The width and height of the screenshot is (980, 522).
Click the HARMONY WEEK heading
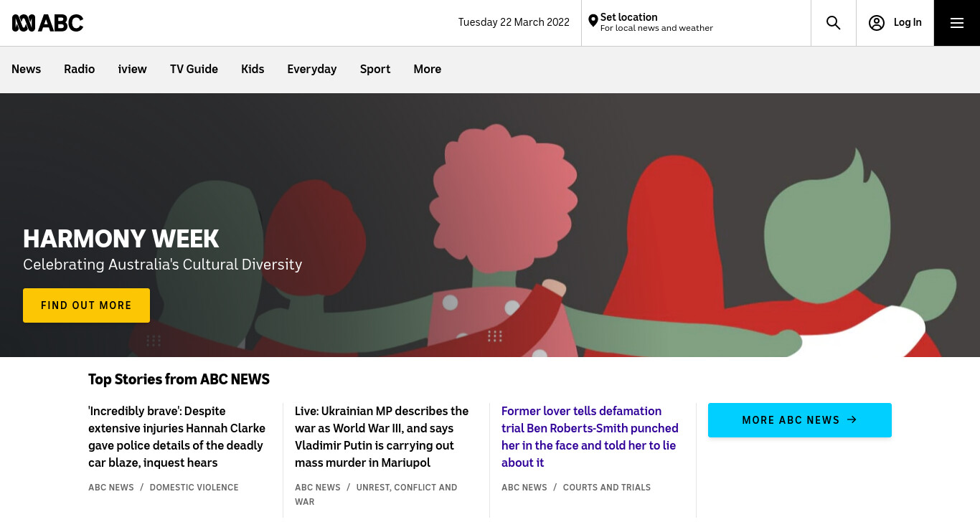(x=121, y=239)
